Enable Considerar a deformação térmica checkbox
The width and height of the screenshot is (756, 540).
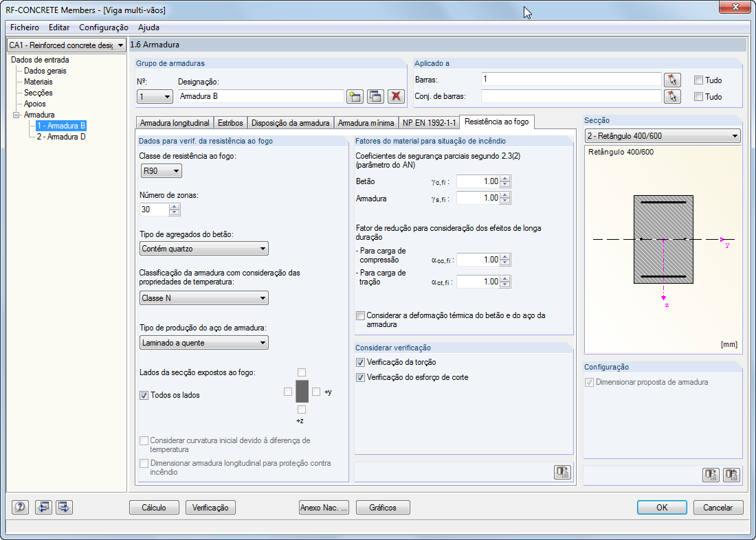(x=360, y=316)
